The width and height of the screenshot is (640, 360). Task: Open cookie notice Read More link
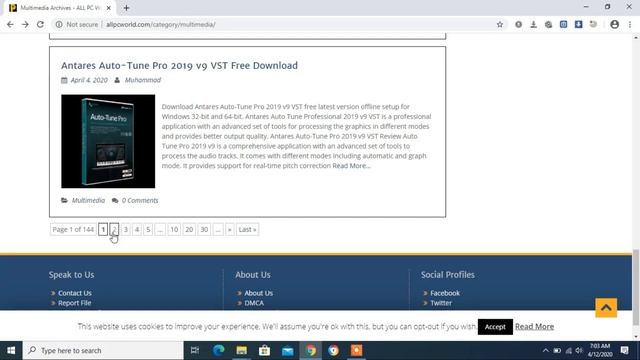point(534,327)
